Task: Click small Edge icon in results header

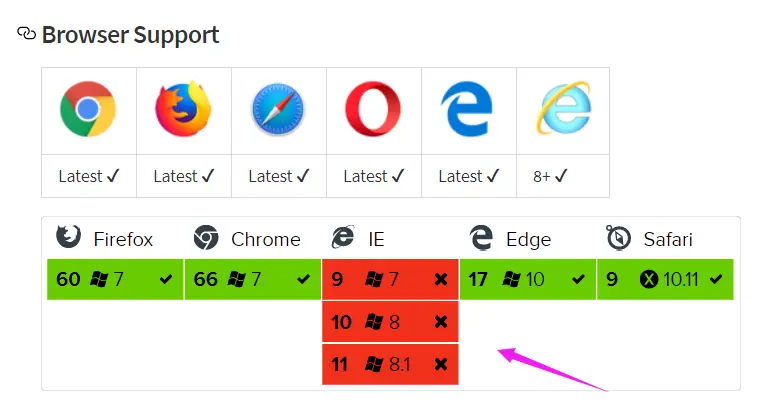Action: pos(481,238)
